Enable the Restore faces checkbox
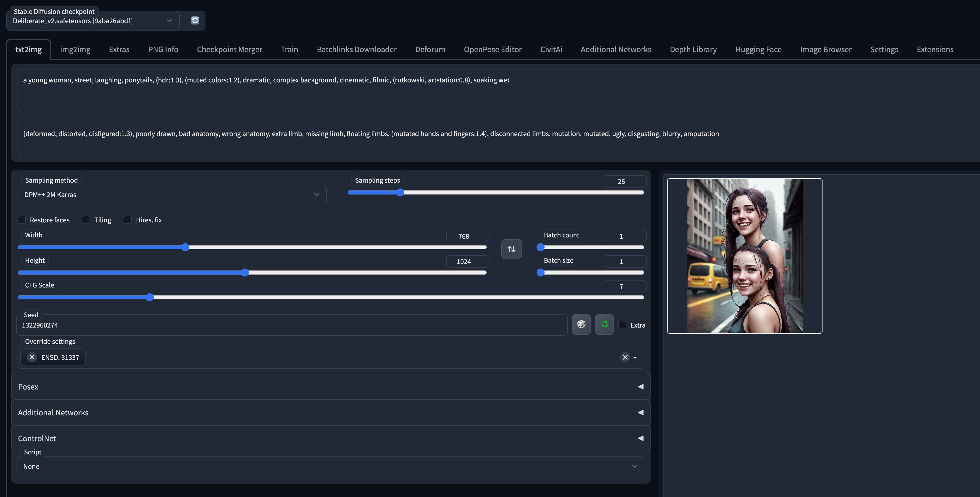 coord(22,220)
